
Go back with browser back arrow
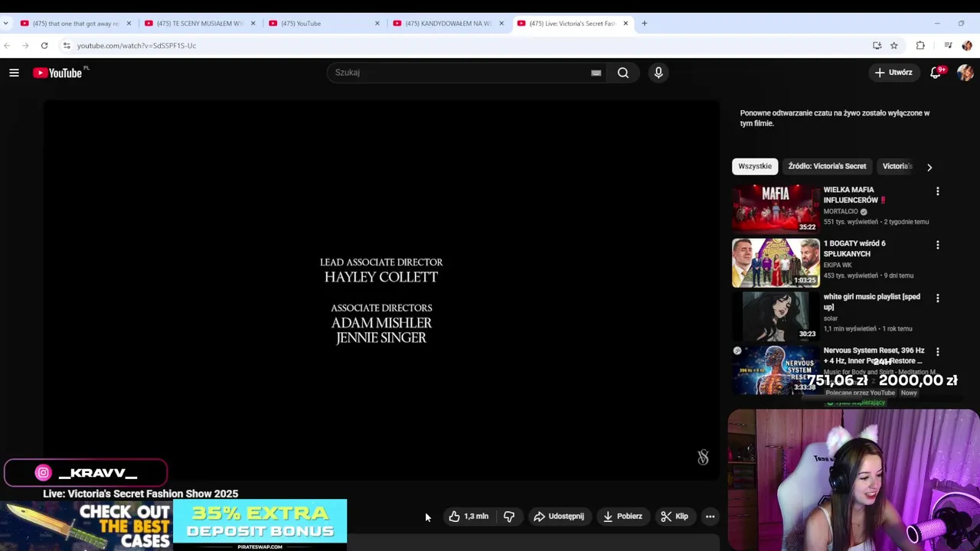(7, 46)
